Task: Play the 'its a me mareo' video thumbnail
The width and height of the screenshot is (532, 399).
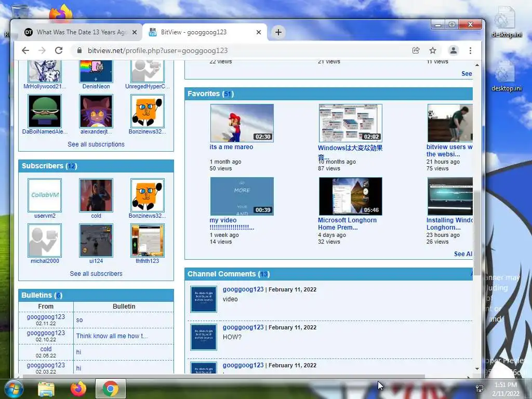Action: coord(242,123)
